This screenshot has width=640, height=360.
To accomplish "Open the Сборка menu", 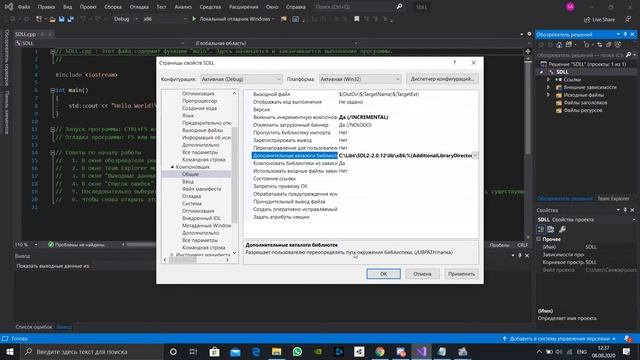I will (x=113, y=7).
